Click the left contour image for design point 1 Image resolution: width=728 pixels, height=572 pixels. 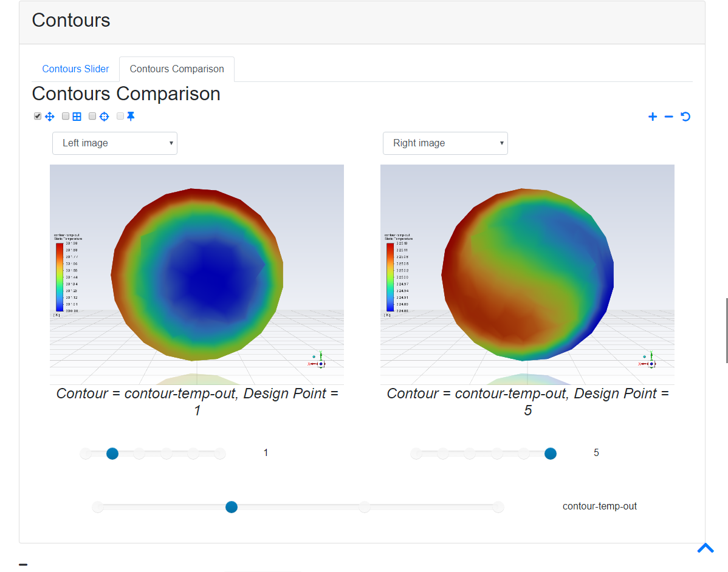point(197,274)
